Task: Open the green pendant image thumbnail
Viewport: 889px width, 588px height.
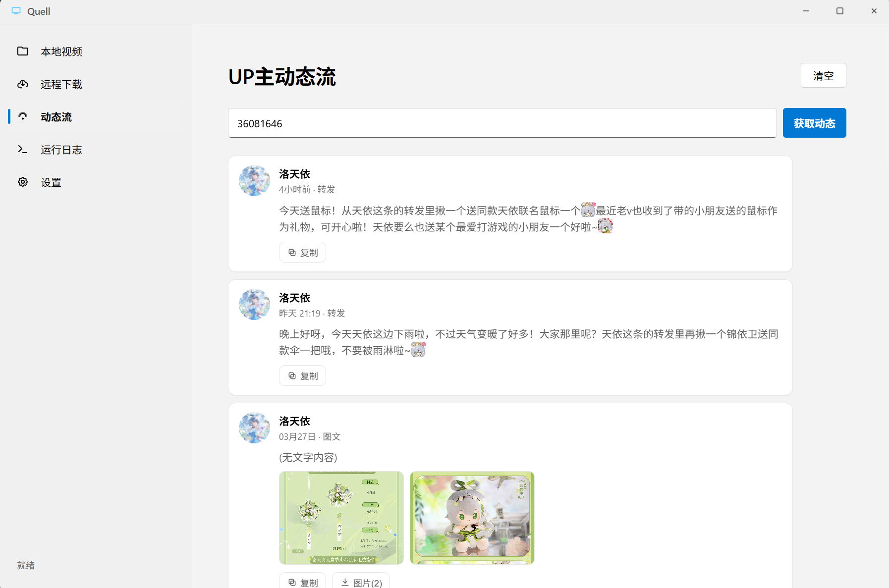Action: 341,518
